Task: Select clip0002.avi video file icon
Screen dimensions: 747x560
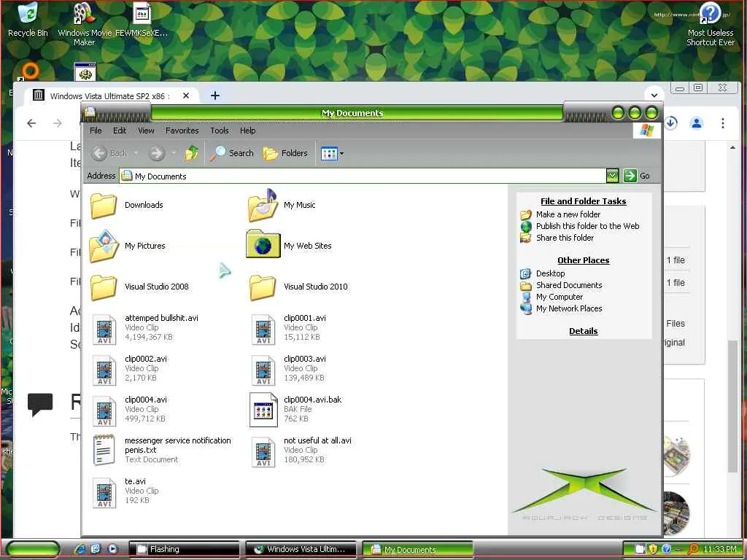Action: (x=104, y=370)
